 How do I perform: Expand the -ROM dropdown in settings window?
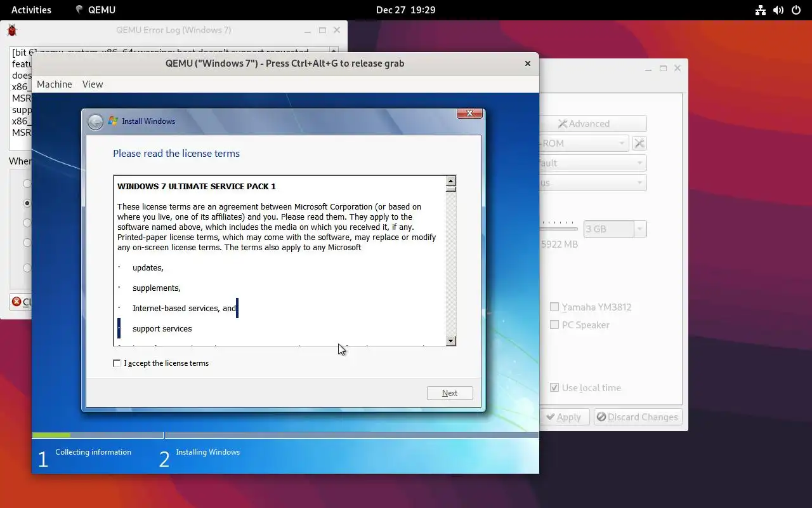(x=584, y=143)
